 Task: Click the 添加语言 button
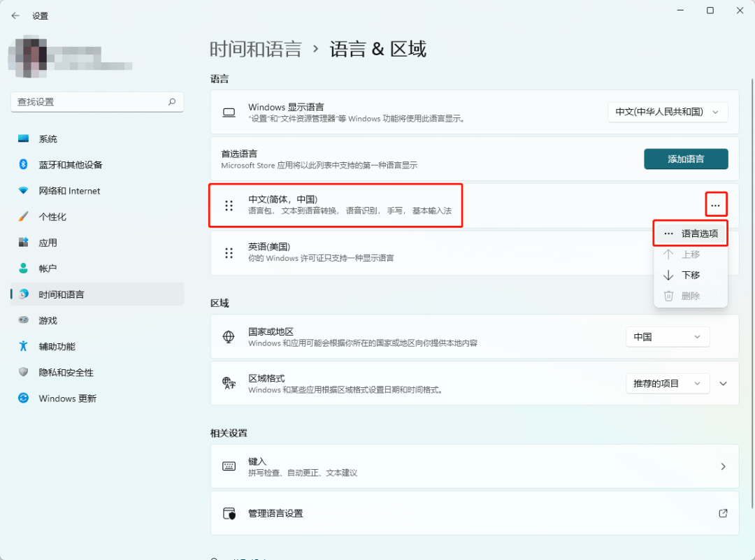pyautogui.click(x=686, y=159)
